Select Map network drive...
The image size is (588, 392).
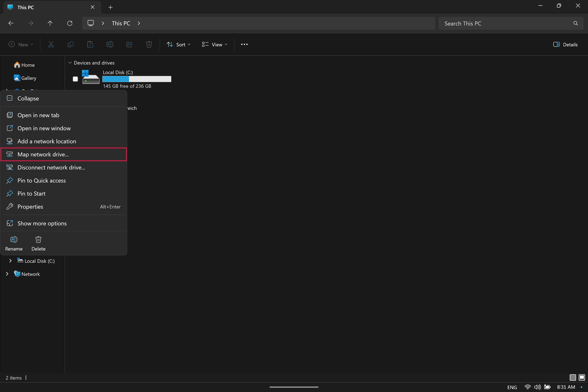point(63,155)
